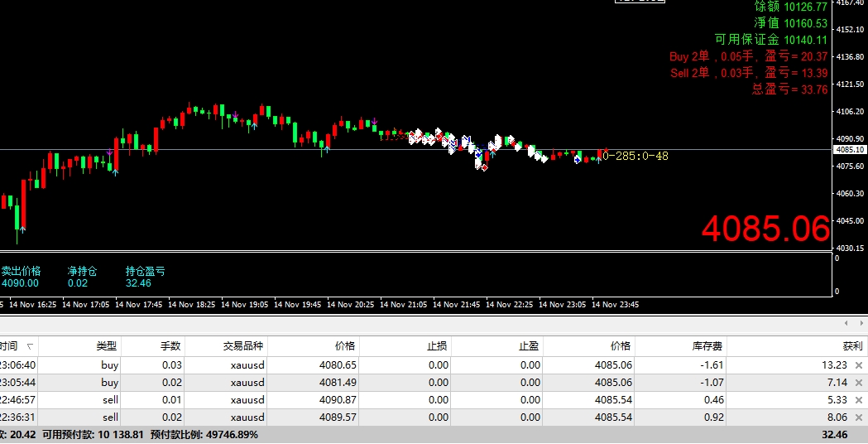This screenshot has height=444, width=868.
Task: Click the 卖出价格 4090.00 indicator label
Action: (21, 277)
